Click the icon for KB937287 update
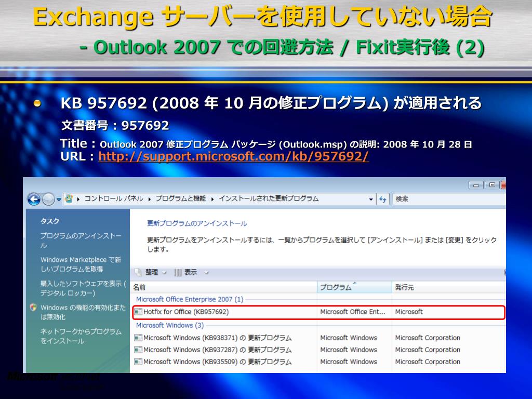The image size is (532, 399). click(138, 350)
